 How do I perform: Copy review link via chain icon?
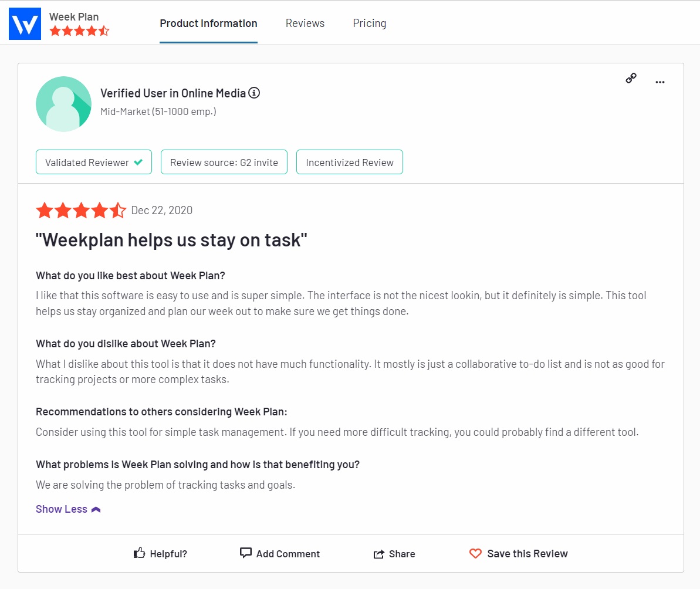[x=631, y=78]
